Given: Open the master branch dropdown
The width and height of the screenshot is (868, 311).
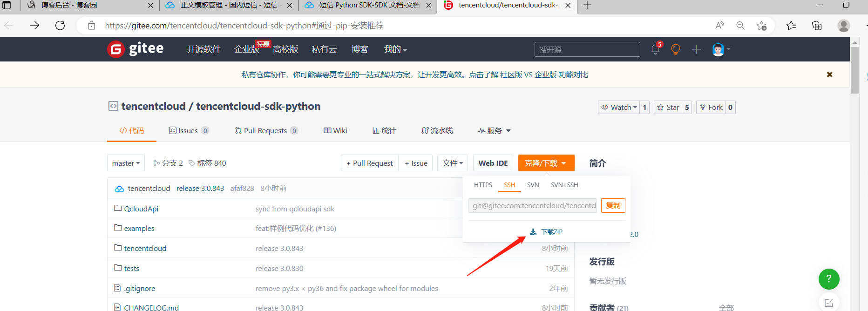Looking at the screenshot, I should coord(126,163).
